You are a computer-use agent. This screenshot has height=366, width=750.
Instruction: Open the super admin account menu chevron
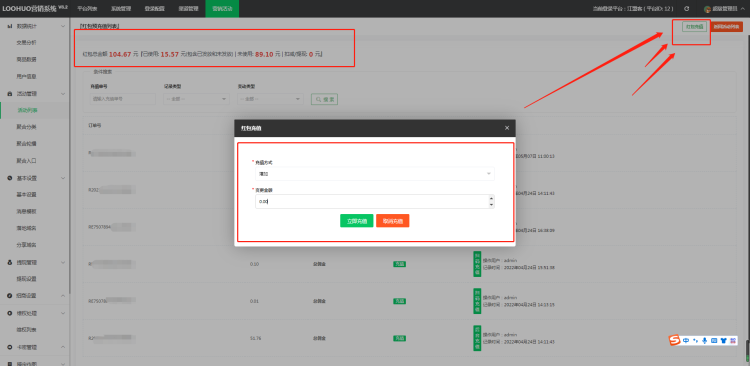tap(742, 9)
